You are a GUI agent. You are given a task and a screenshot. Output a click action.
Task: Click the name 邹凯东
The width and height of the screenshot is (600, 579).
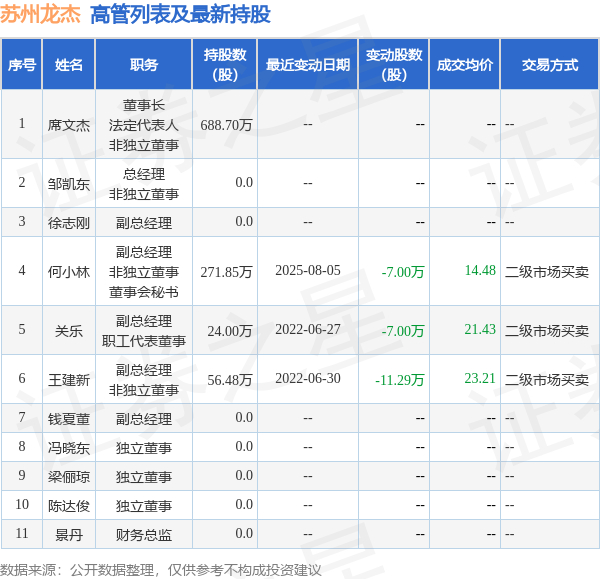point(69,184)
